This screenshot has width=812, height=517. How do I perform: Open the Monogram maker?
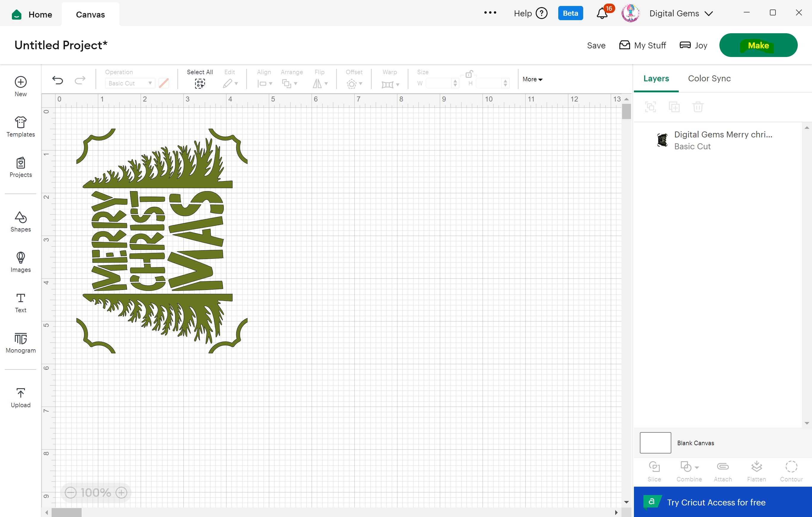point(20,342)
